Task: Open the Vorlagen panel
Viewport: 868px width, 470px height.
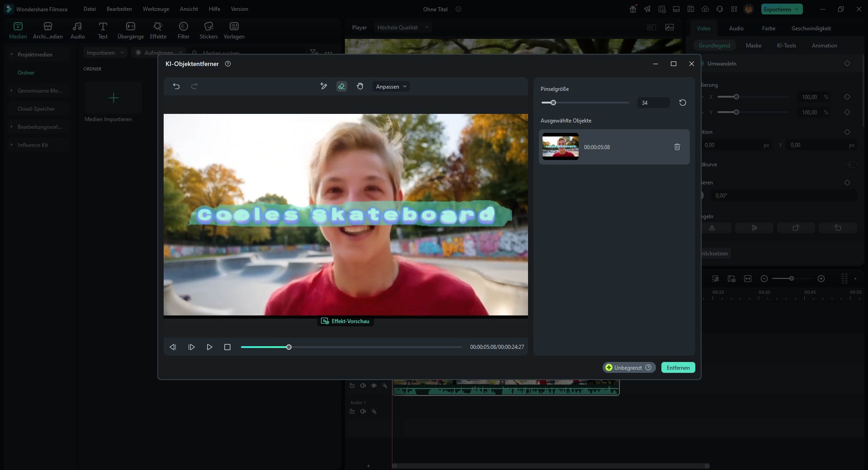Action: coord(234,30)
